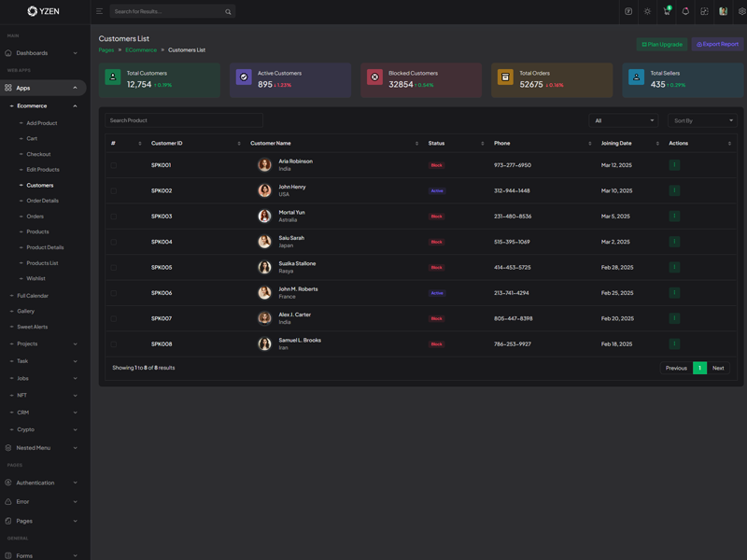747x560 pixels.
Task: Click the Search Product input field
Action: tap(183, 120)
